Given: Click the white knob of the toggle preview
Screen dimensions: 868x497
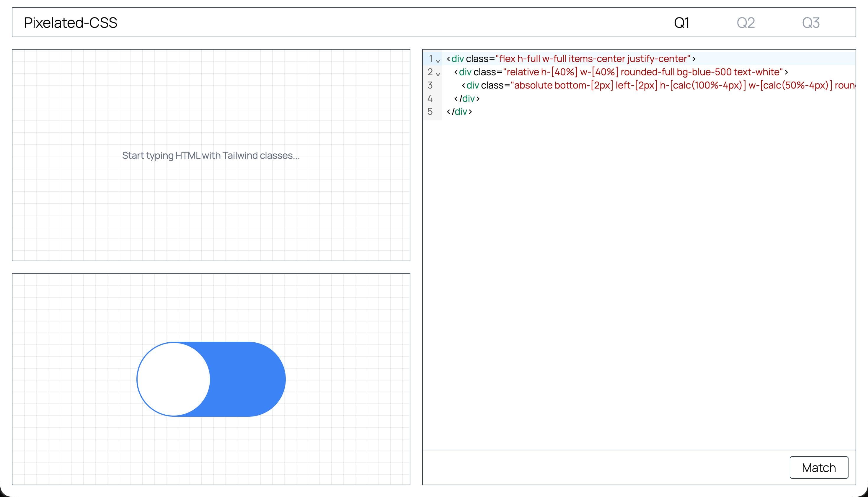Looking at the screenshot, I should [x=174, y=379].
